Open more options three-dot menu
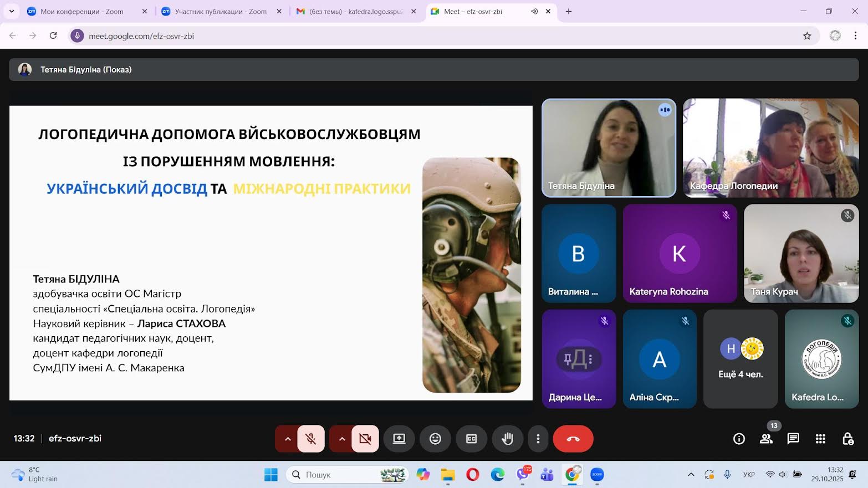Image resolution: width=868 pixels, height=488 pixels. [538, 439]
